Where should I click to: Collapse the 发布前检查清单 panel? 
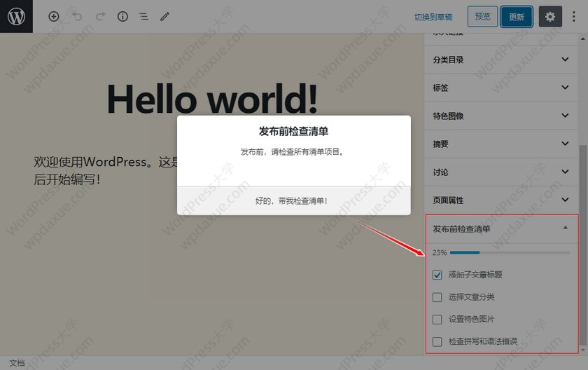coord(502,229)
